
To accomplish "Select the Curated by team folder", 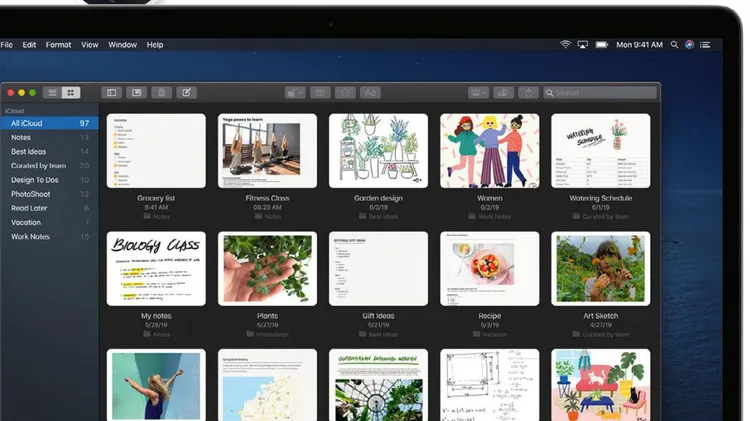I will pyautogui.click(x=50, y=166).
